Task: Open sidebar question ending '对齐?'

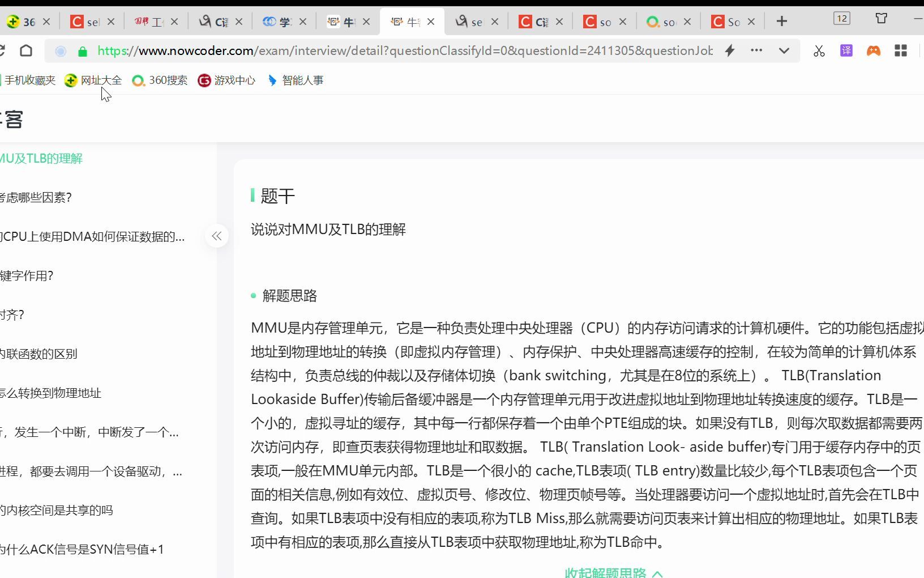Action: 12,315
